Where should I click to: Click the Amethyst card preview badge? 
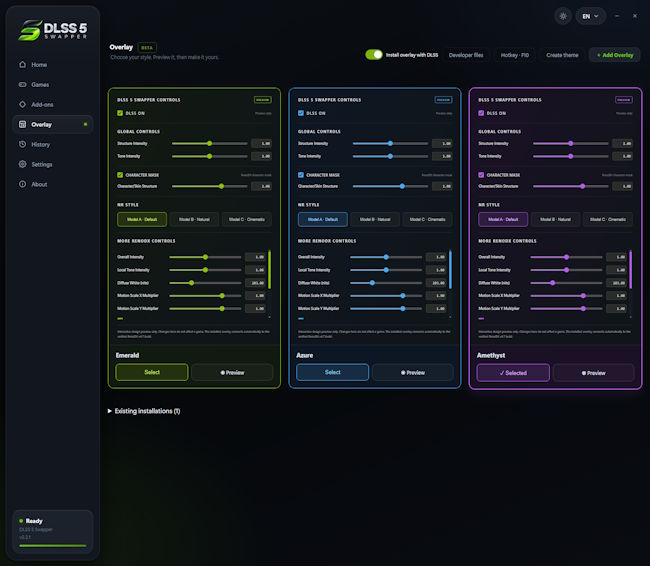pos(623,100)
